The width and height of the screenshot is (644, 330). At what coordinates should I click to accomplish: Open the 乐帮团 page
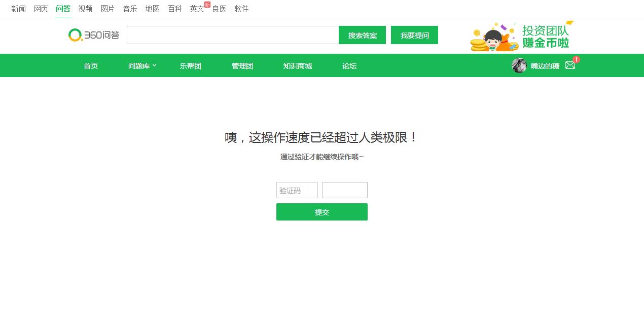(190, 65)
